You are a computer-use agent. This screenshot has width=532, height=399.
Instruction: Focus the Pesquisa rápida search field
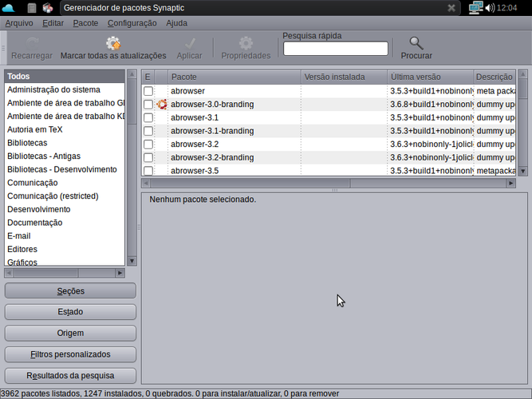336,48
